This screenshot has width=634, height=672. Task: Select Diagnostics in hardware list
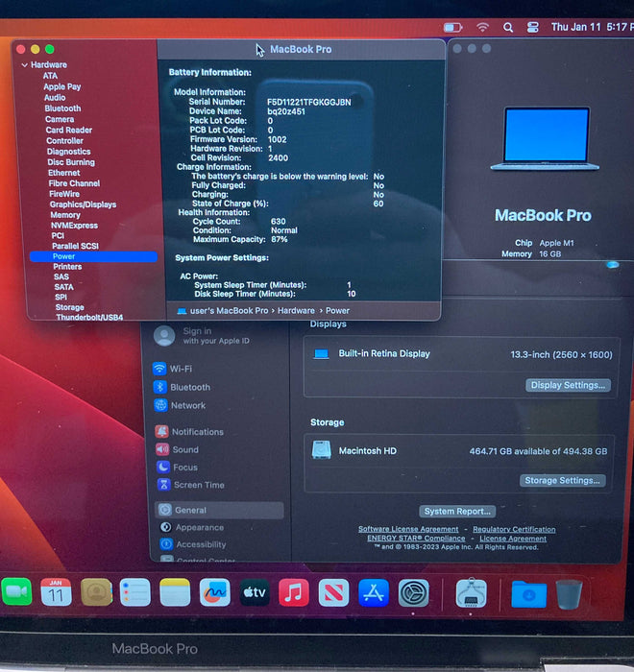pos(68,152)
